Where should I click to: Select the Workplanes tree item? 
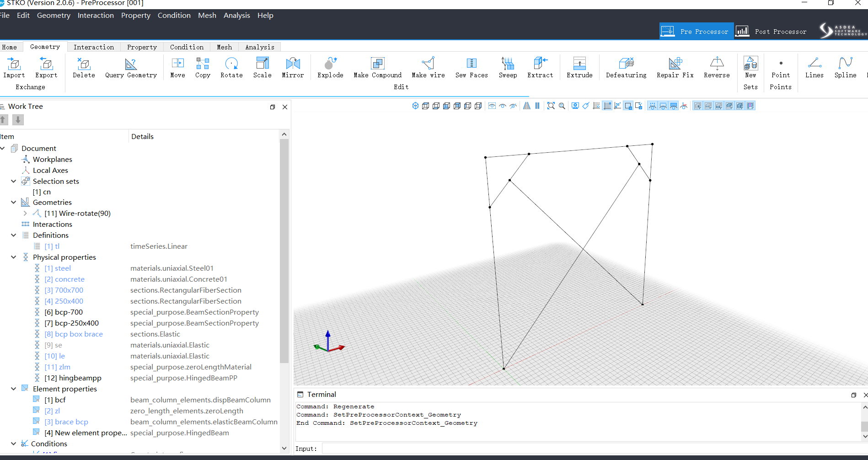pos(53,159)
